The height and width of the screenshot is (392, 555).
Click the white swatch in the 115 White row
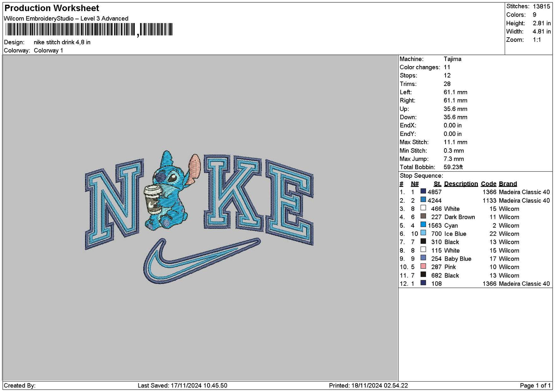click(423, 250)
